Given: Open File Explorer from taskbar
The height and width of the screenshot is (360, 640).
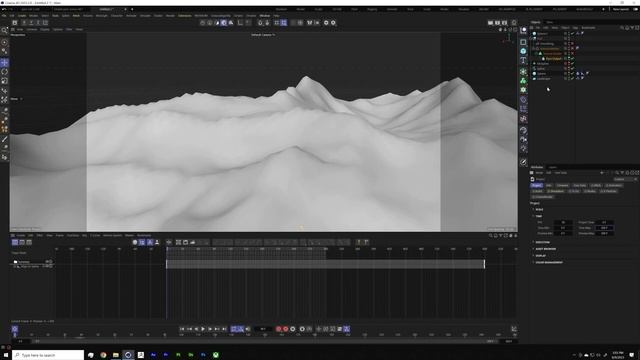Looking at the screenshot, I should pos(116,355).
